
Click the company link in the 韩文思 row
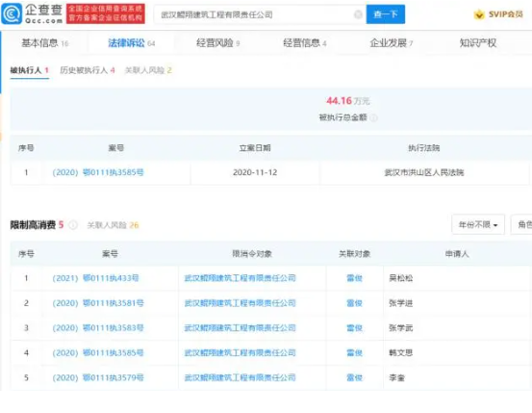[x=240, y=353]
